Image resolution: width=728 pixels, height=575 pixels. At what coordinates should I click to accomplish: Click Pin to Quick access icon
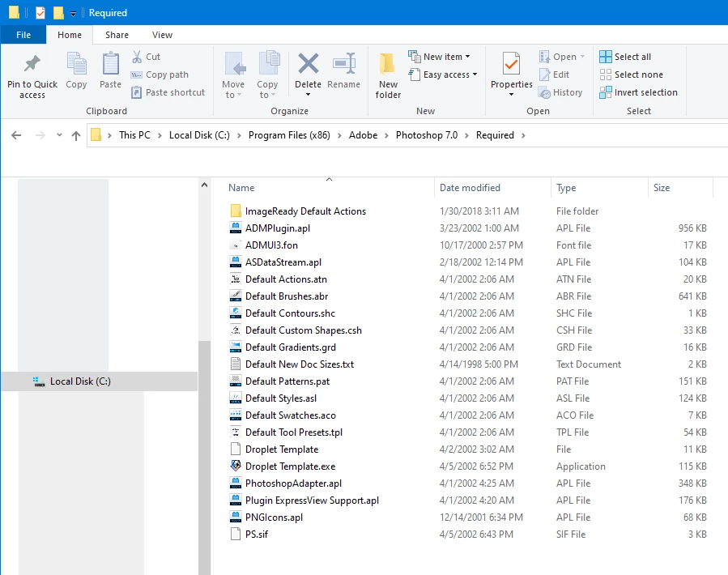pos(32,64)
